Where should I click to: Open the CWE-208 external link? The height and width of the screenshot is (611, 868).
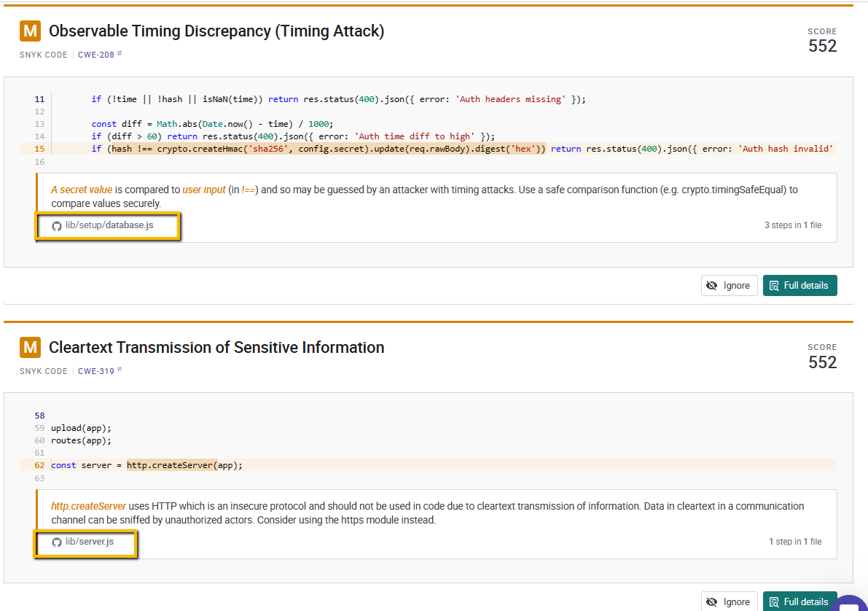pos(100,54)
